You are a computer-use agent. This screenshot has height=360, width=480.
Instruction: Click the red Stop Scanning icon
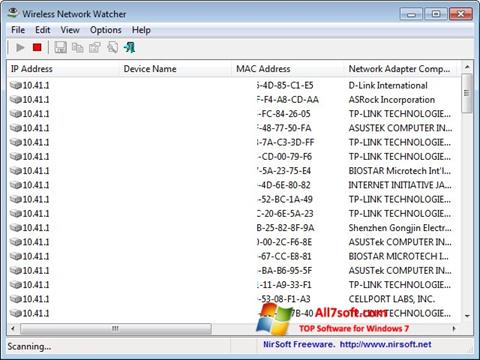tap(37, 47)
